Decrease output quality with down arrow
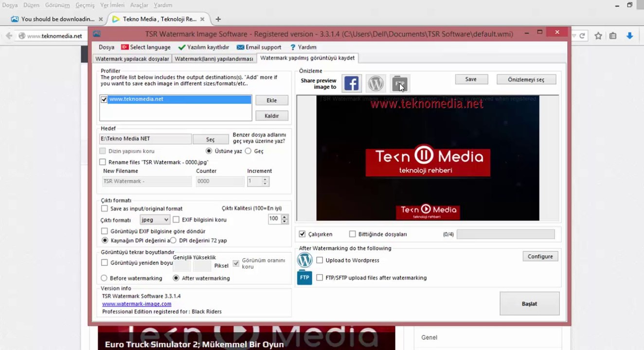This screenshot has height=350, width=644. [x=285, y=222]
